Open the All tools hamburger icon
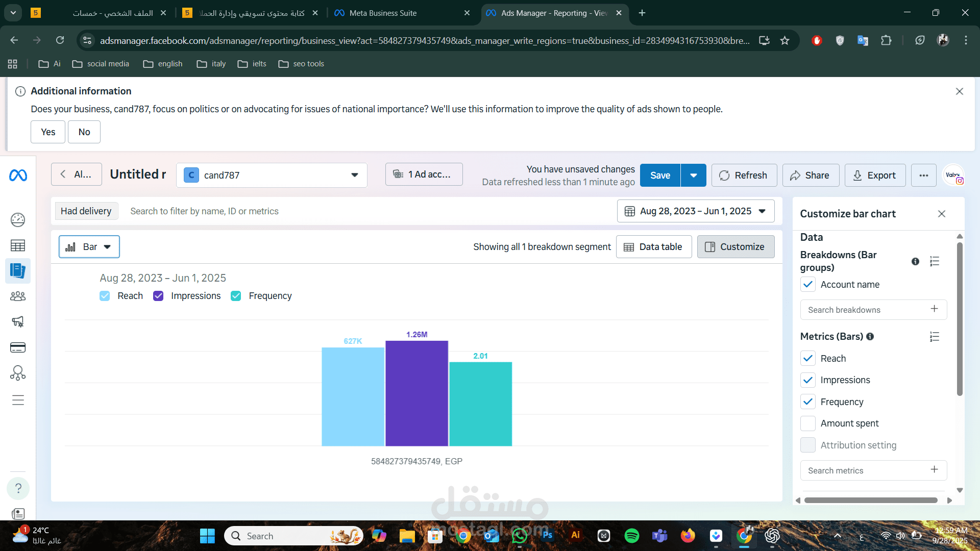Screen dimensions: 980x551 (x=18, y=400)
